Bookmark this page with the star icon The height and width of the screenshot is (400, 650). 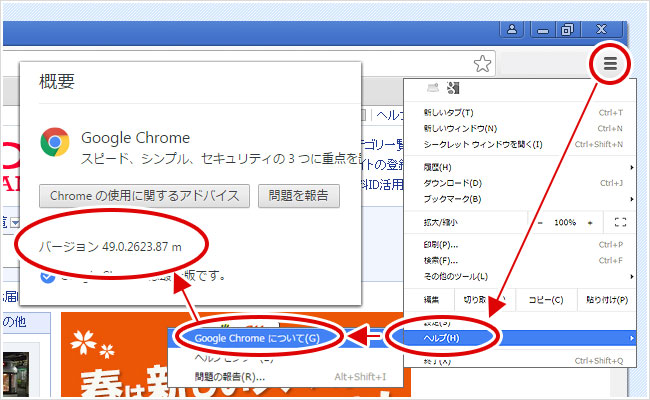pos(482,64)
